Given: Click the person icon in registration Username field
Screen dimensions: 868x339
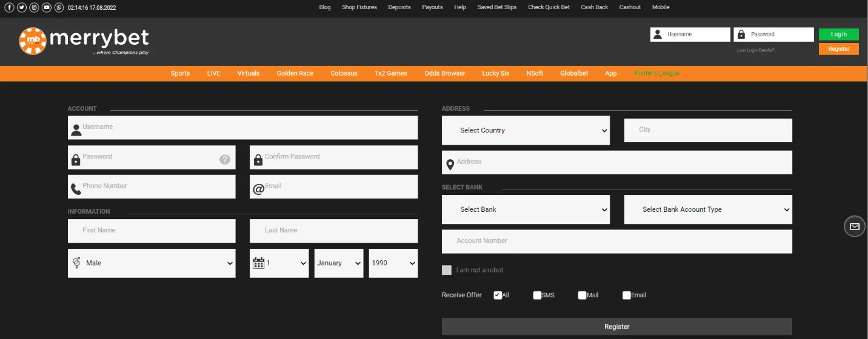Looking at the screenshot, I should coord(76,130).
